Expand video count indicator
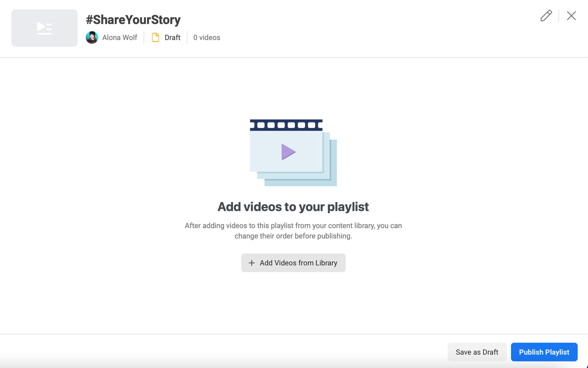 (207, 37)
